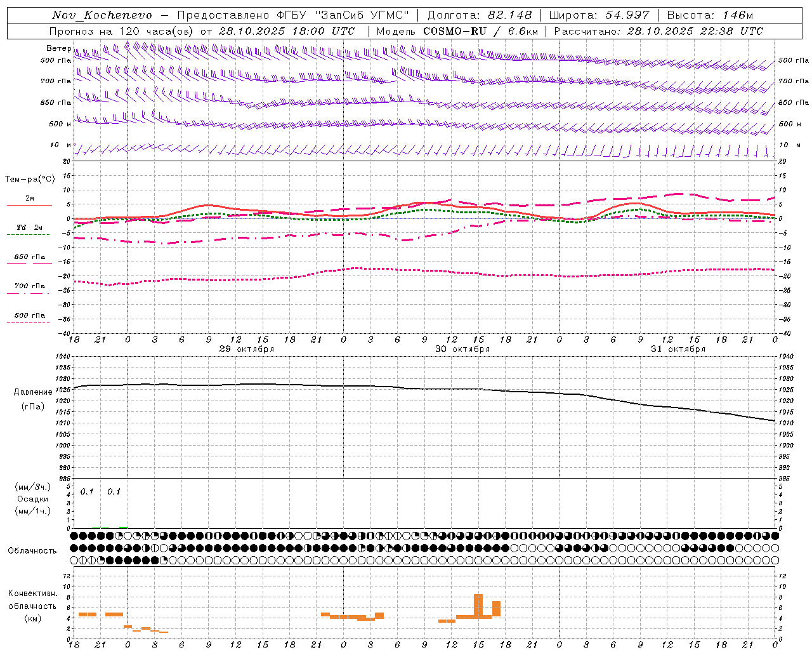Click the left 10 м wind level label
The height and width of the screenshot is (650, 812).
pos(60,145)
